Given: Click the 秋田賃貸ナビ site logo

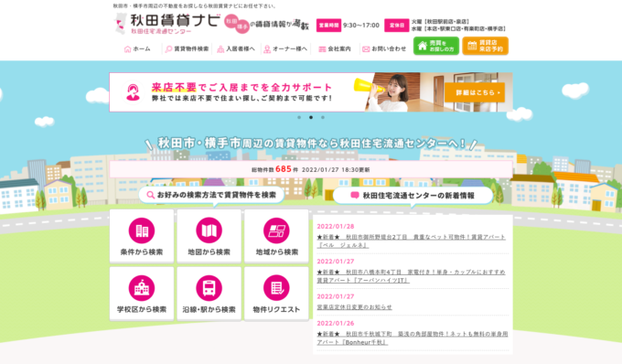Looking at the screenshot, I should point(167,24).
